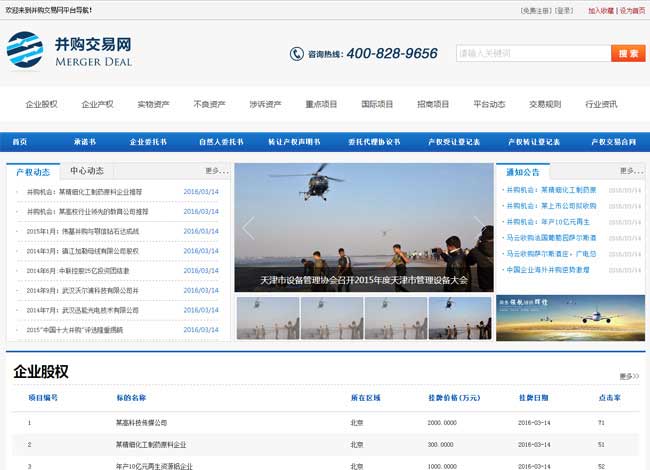
Task: Switch to the 产权动态 tab
Action: 33,172
